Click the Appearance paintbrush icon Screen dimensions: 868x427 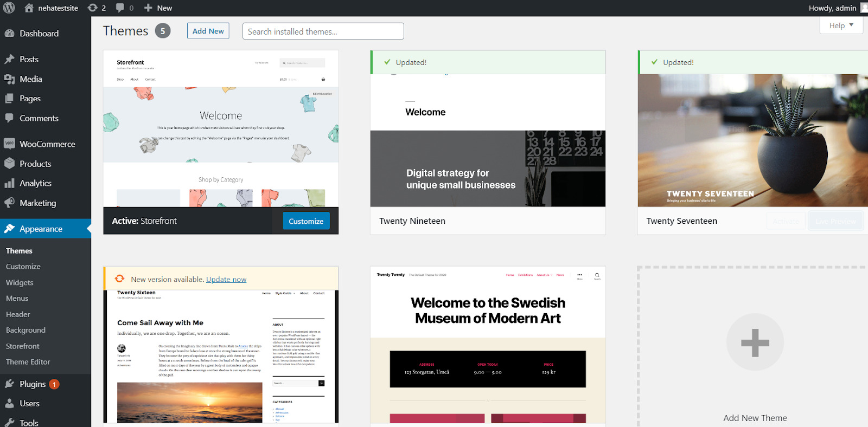coord(9,229)
